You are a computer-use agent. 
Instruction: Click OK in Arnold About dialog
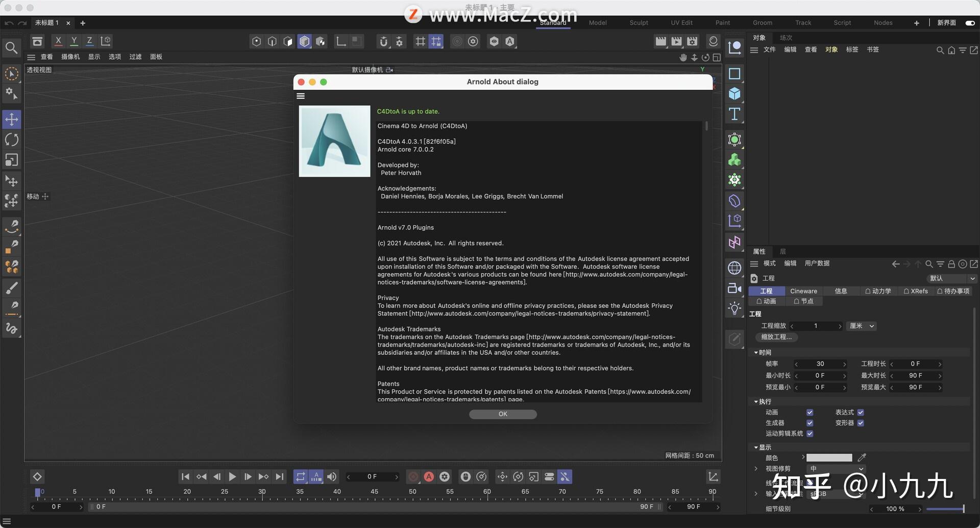click(x=503, y=414)
